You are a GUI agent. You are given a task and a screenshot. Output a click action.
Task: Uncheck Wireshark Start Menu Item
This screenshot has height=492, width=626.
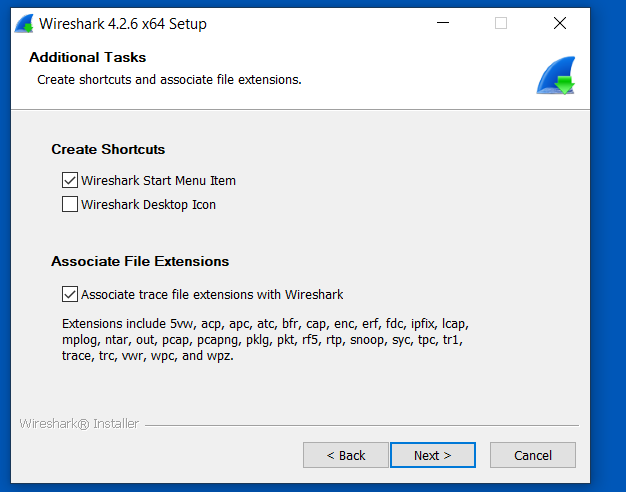click(x=70, y=181)
